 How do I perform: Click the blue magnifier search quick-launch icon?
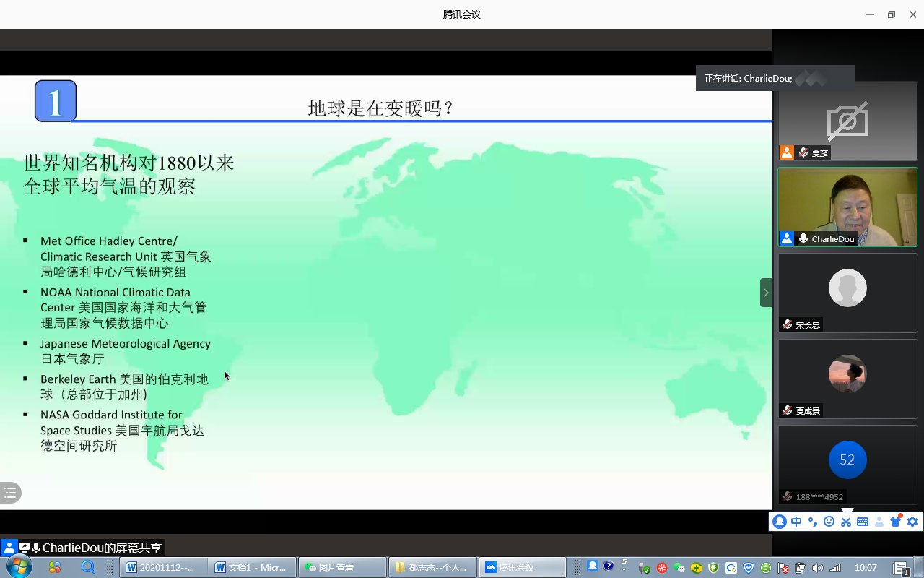[x=88, y=567]
